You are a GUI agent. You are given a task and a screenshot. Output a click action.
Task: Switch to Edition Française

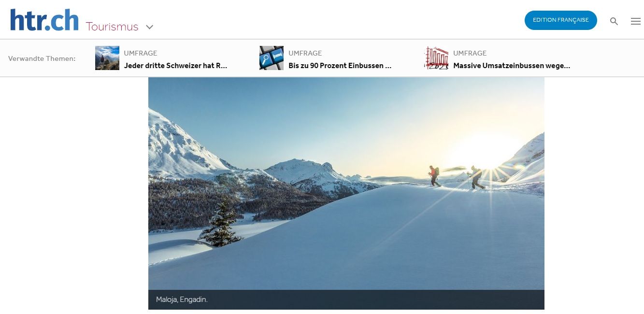coord(560,20)
